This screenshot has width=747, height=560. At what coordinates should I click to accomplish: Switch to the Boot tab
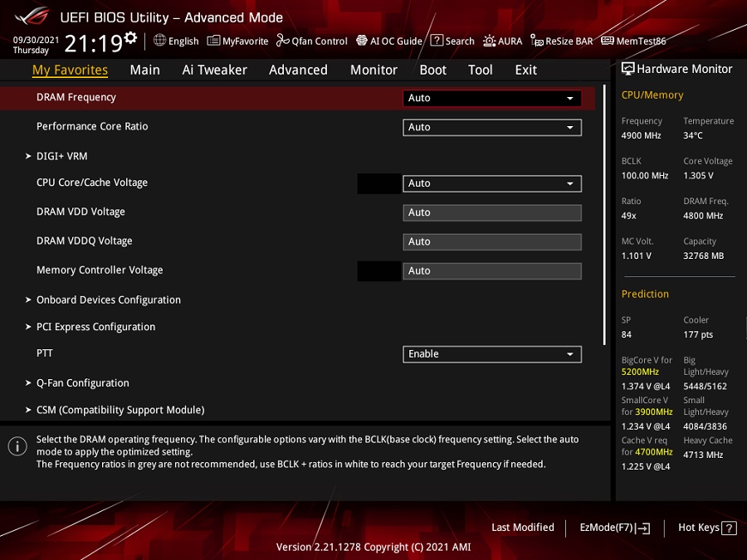coord(433,70)
